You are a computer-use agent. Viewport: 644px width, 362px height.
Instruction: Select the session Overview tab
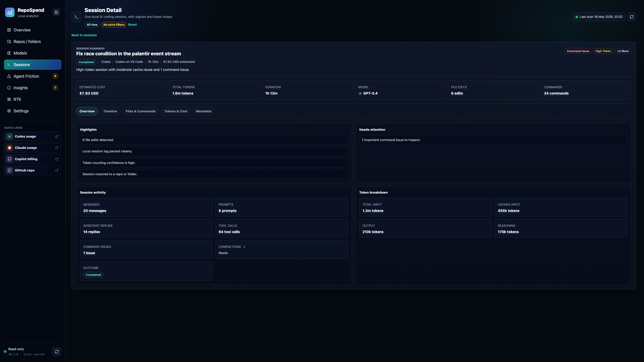click(87, 111)
